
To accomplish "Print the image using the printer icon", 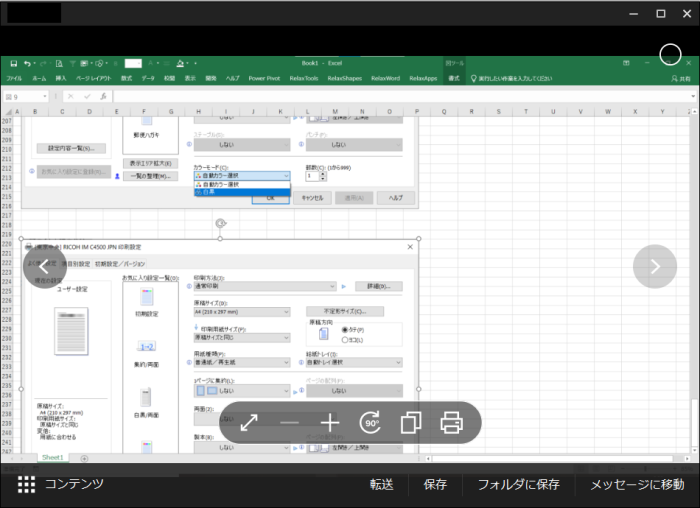I will pos(451,422).
